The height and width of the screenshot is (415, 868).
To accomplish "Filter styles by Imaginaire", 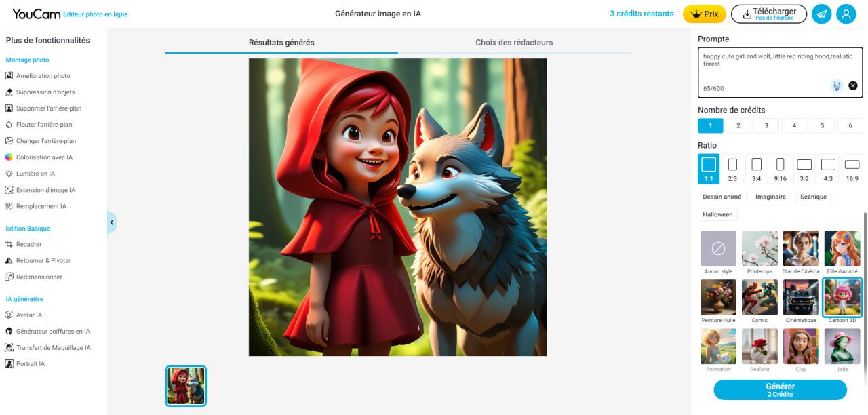I will pos(770,197).
